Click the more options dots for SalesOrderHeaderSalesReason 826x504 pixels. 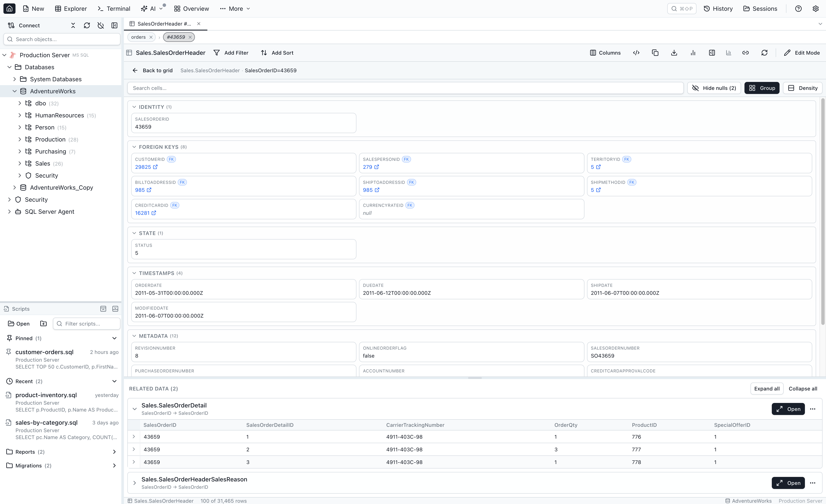click(x=813, y=483)
